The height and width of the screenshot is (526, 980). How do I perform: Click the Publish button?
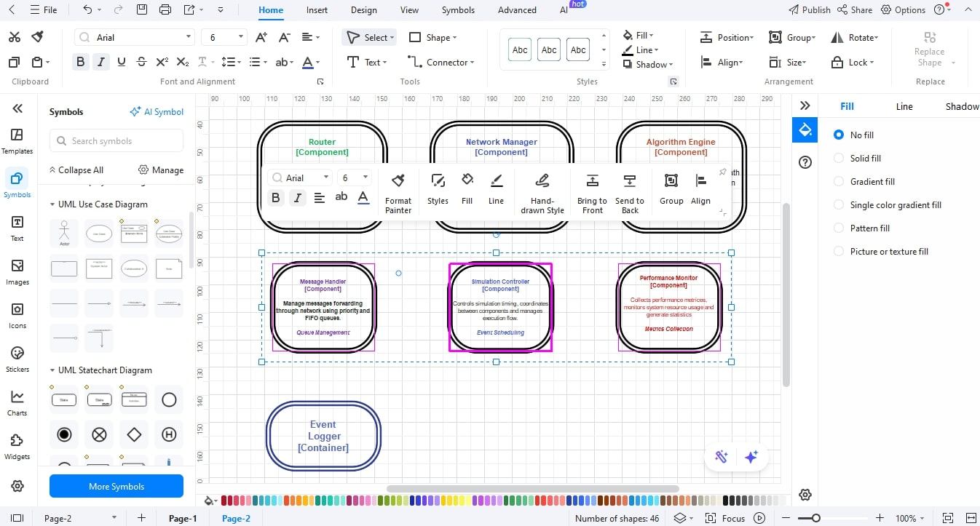click(x=810, y=10)
